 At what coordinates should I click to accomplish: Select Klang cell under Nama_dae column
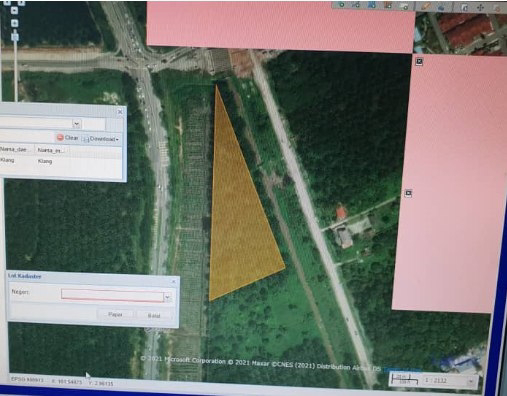coord(7,160)
